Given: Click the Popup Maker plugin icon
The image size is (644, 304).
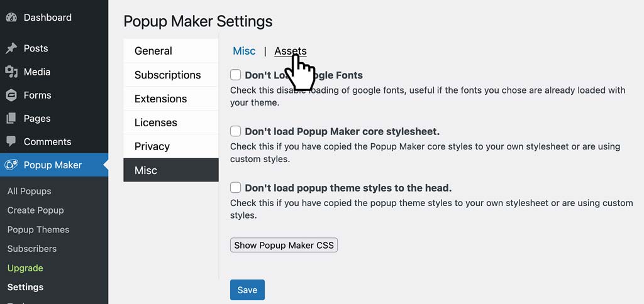Looking at the screenshot, I should coord(11,165).
